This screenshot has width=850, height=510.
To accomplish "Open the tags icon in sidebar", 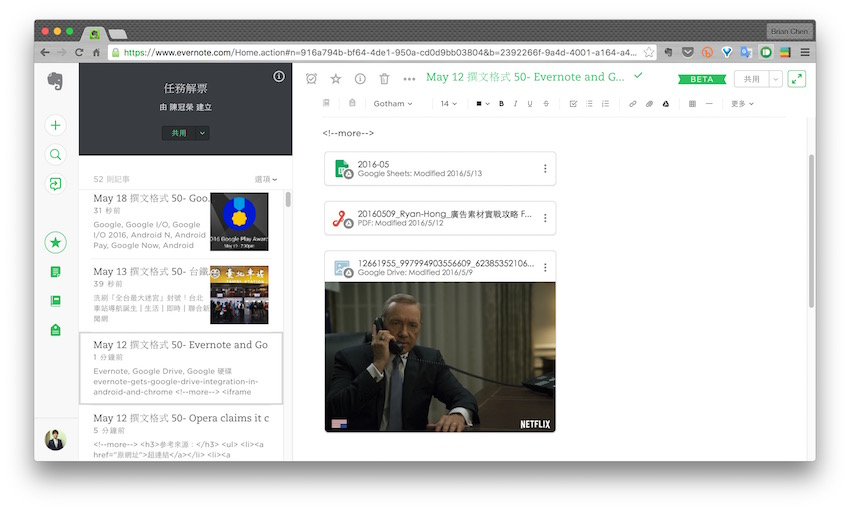I will [x=55, y=330].
